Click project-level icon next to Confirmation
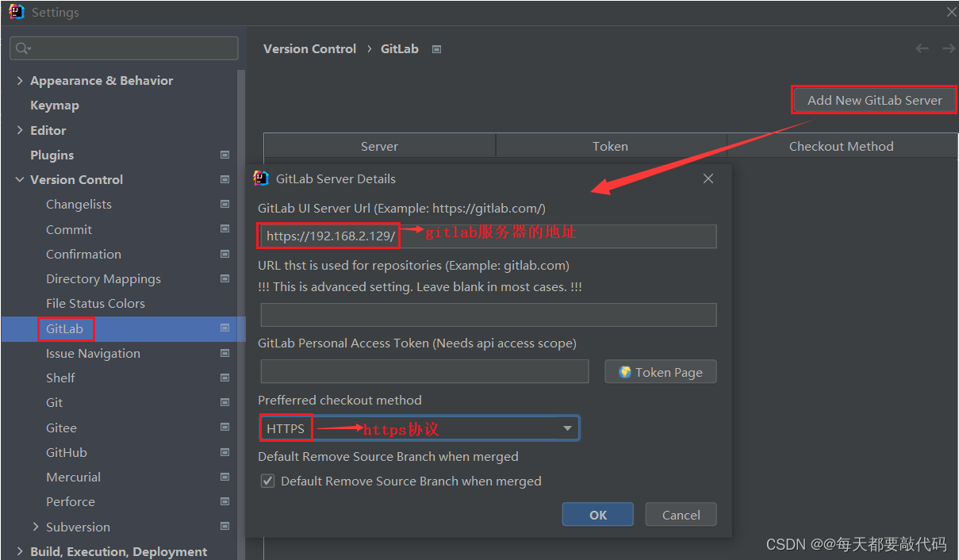The height and width of the screenshot is (560, 959). pyautogui.click(x=224, y=254)
